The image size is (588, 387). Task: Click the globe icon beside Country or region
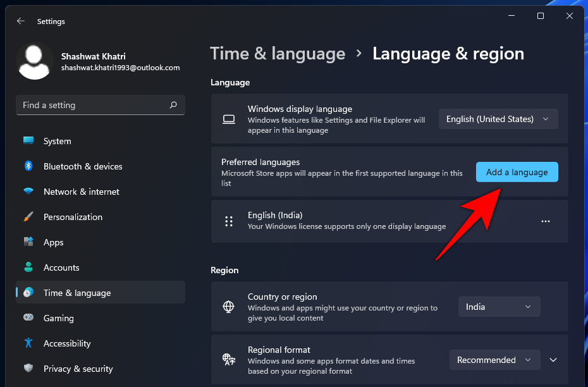[229, 307]
